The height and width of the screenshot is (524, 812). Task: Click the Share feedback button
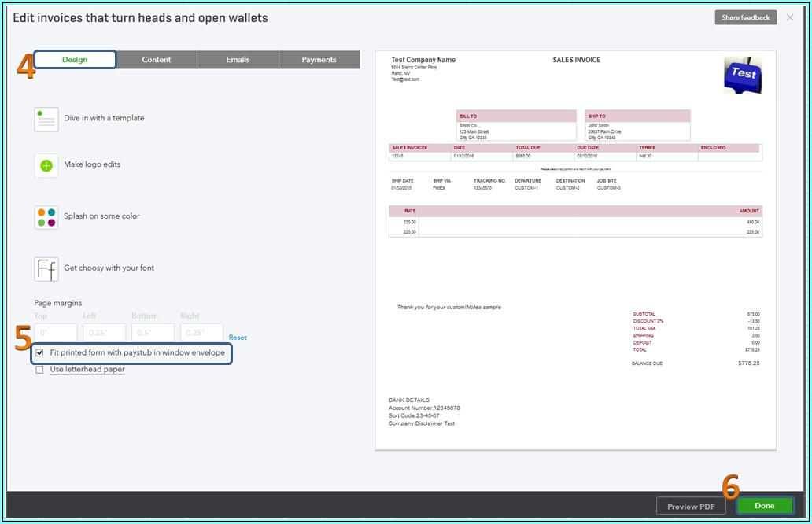coord(745,17)
